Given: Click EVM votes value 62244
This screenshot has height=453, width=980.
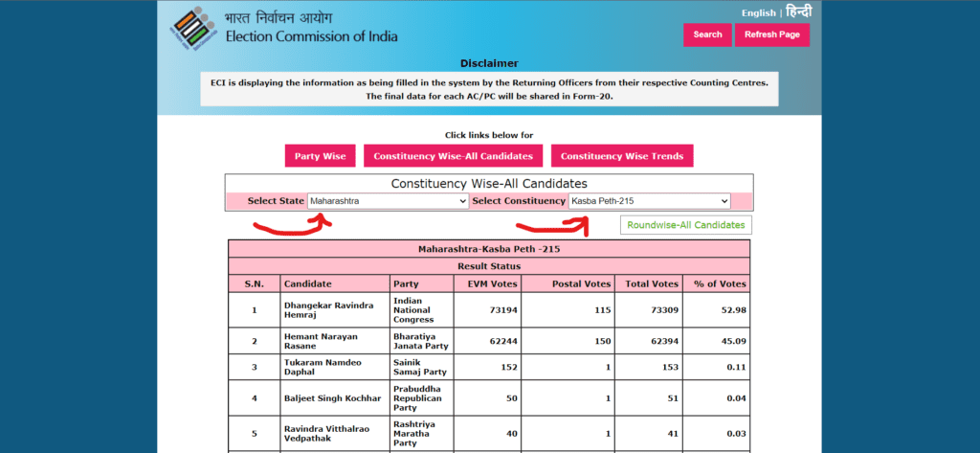Looking at the screenshot, I should [503, 341].
